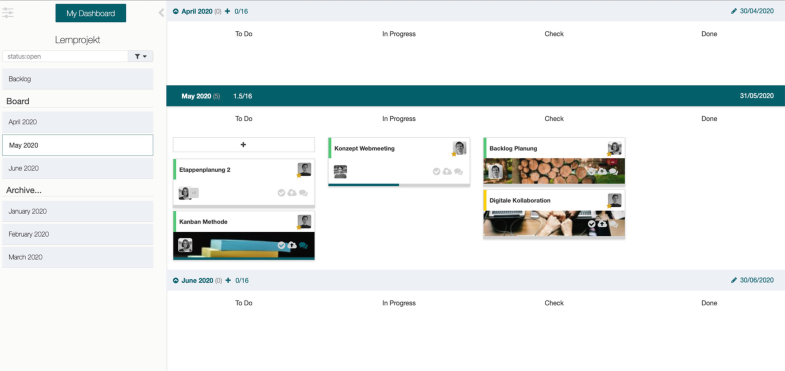Screen dimensions: 785x371
Task: Open the Backlog item in the sidebar
Action: pyautogui.click(x=78, y=79)
